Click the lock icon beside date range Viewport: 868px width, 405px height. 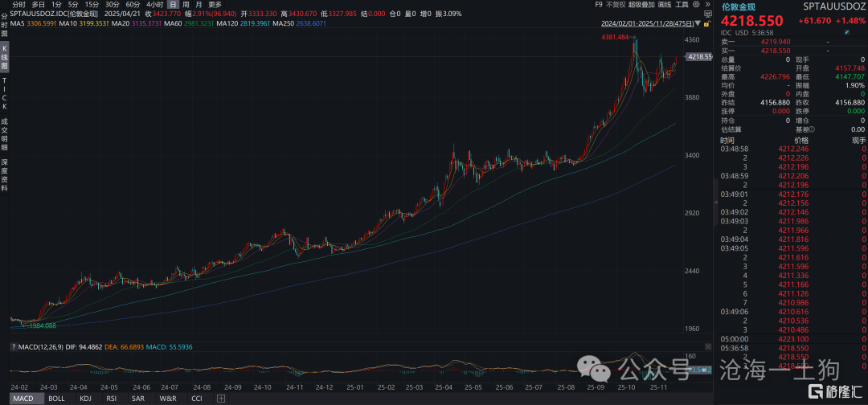pyautogui.click(x=707, y=24)
